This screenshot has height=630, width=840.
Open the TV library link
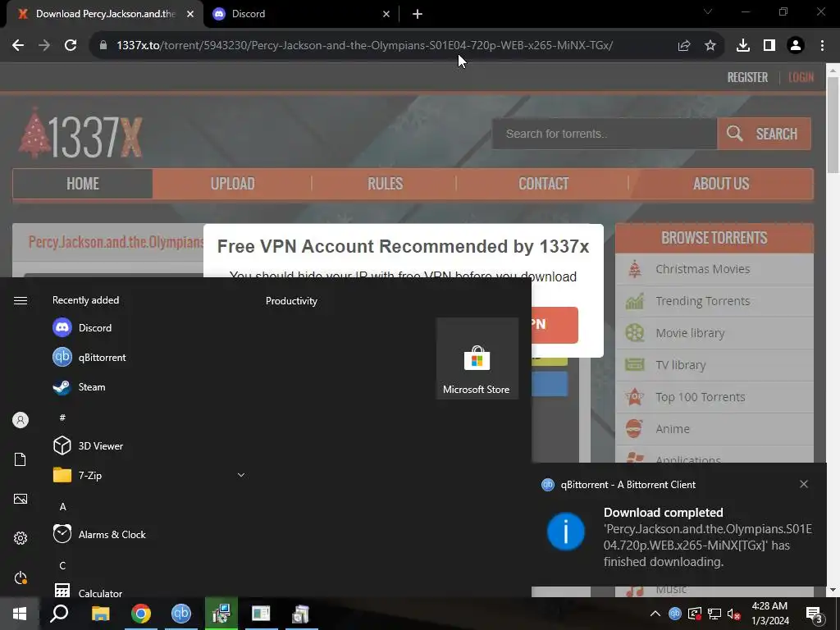point(680,365)
